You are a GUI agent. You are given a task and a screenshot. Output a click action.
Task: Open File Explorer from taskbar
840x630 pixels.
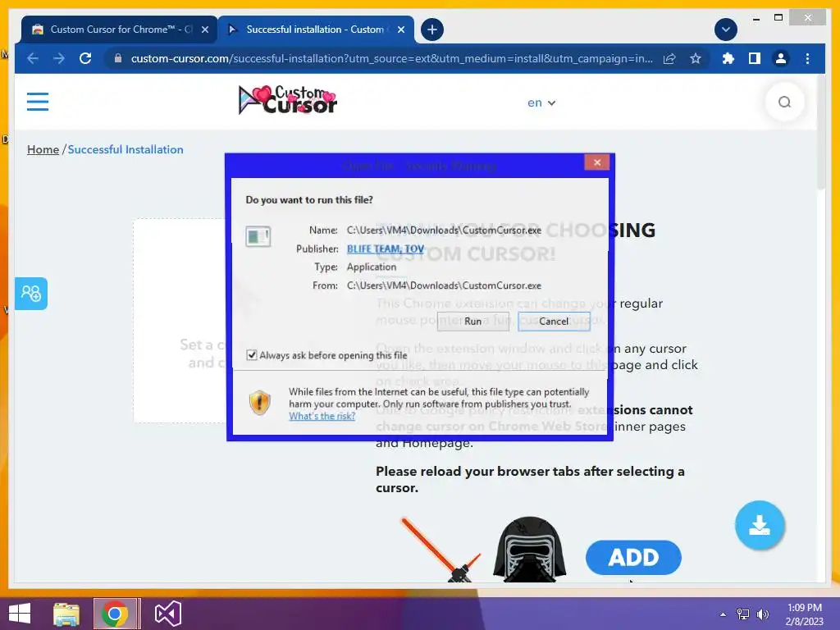coord(66,614)
